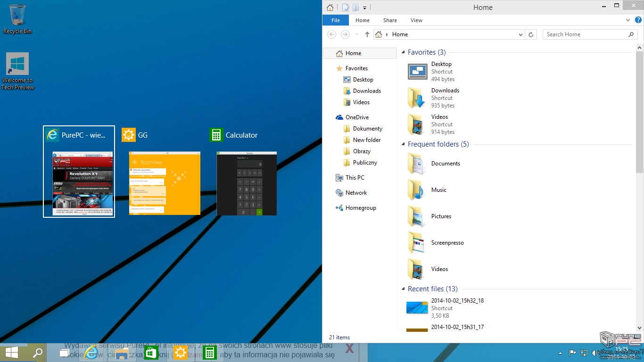
Task: Switch to the View ribbon tab
Action: (x=416, y=20)
